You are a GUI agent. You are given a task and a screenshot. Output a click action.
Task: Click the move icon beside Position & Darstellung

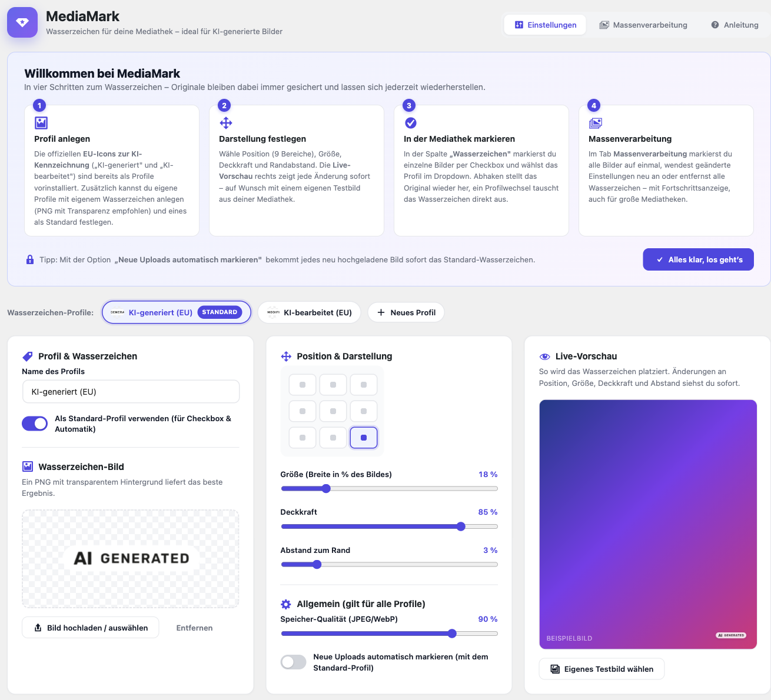pyautogui.click(x=286, y=356)
